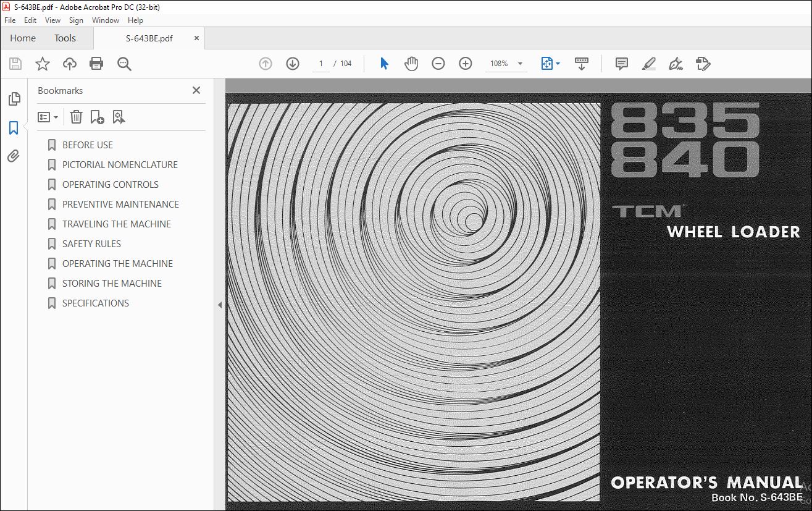Switch to the Home tab
Viewport: 812px width, 511px height.
tap(23, 38)
